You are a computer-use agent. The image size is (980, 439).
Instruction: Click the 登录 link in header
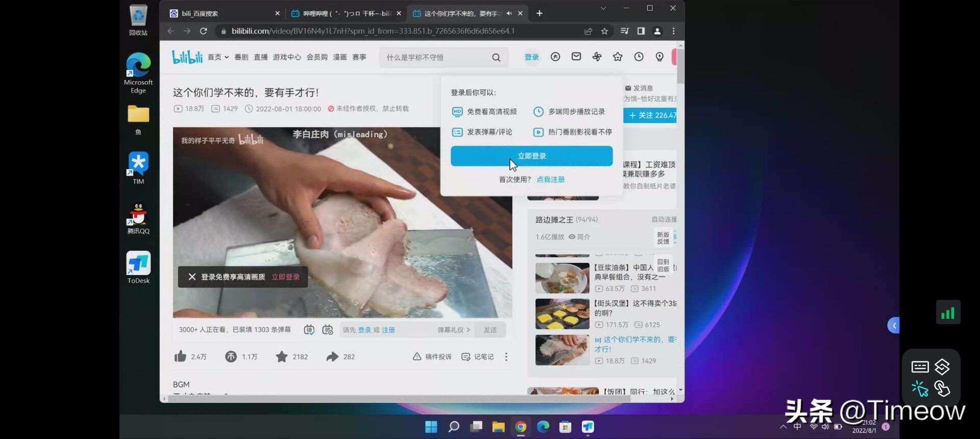point(532,57)
